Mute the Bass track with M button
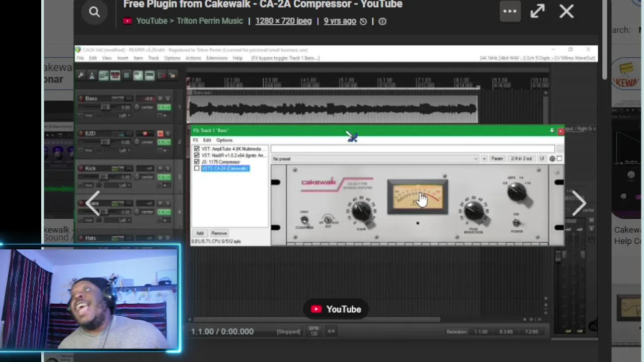The width and height of the screenshot is (644, 362). pyautogui.click(x=160, y=99)
